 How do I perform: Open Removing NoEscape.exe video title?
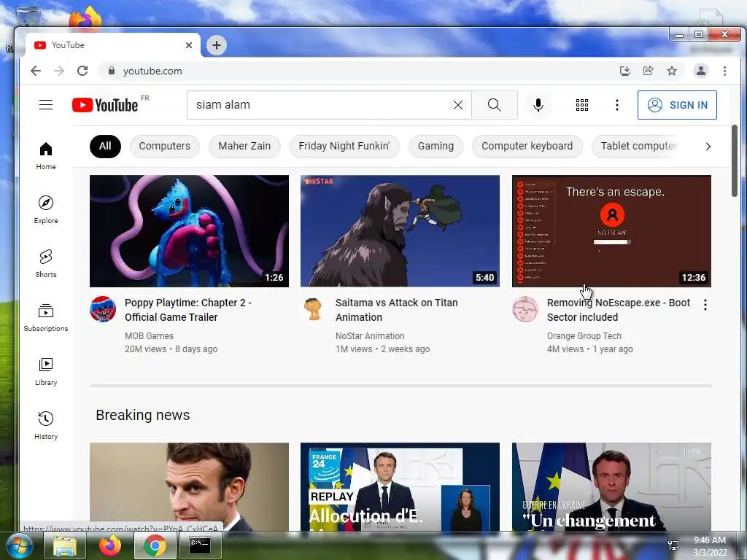click(x=619, y=310)
